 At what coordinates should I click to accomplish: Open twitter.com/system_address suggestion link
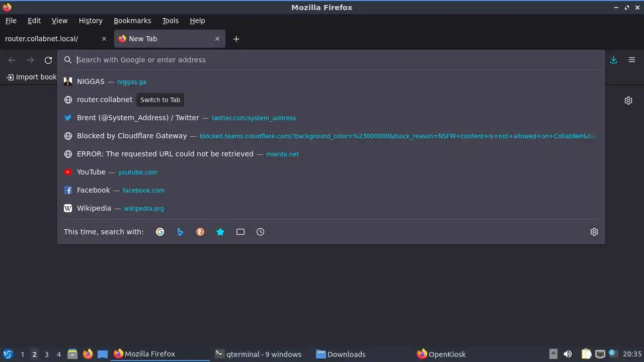[254, 118]
